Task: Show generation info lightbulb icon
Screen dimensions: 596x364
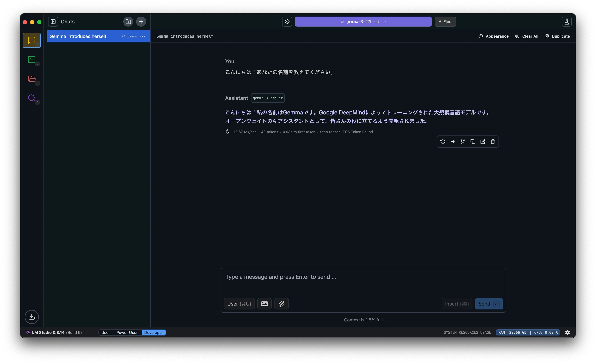Action: click(x=228, y=132)
